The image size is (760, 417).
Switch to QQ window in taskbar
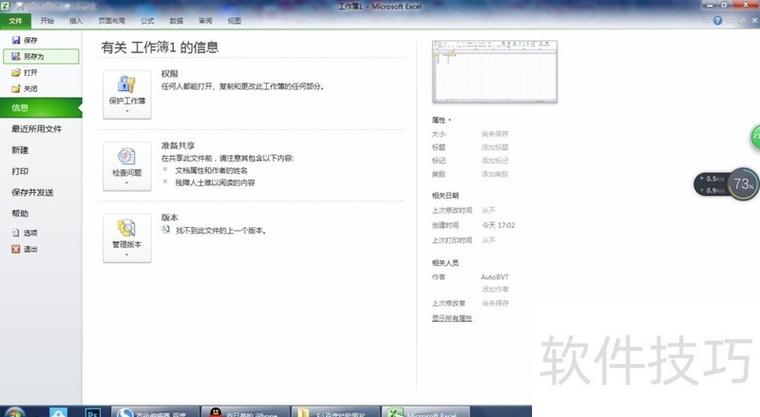coord(245,412)
